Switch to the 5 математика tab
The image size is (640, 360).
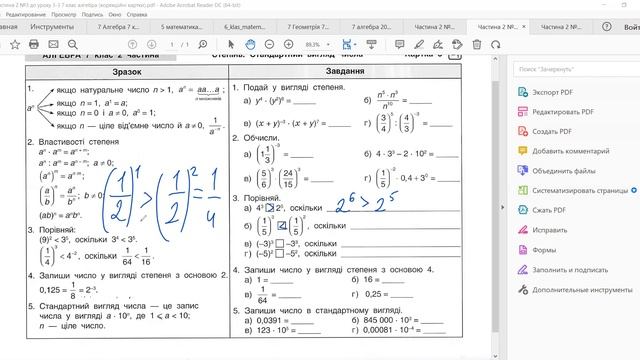181,27
